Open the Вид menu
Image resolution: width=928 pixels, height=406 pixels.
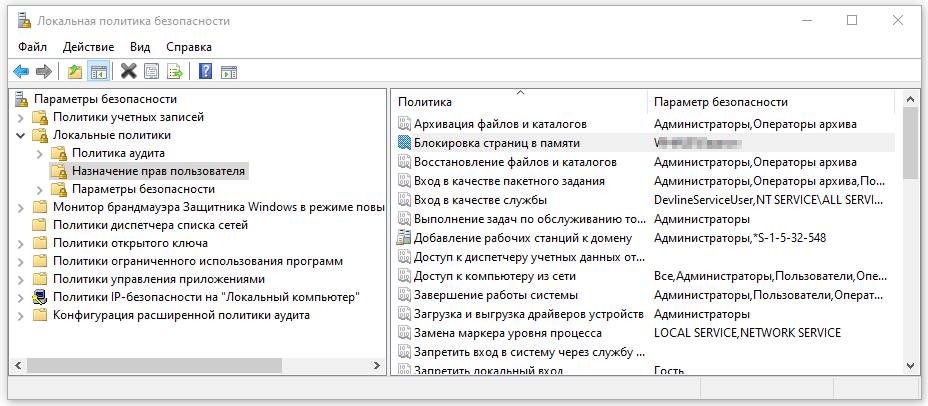click(140, 46)
